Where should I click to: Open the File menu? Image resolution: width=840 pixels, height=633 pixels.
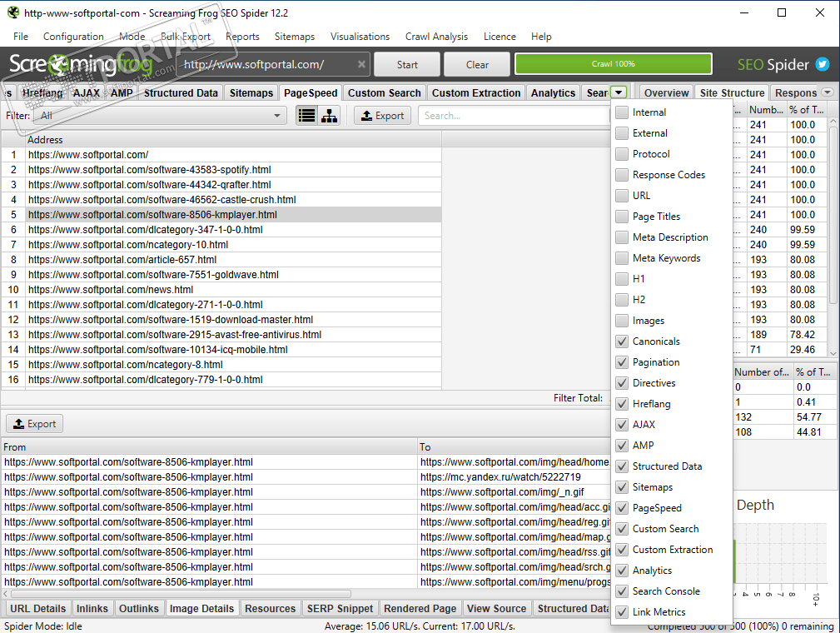[x=21, y=37]
